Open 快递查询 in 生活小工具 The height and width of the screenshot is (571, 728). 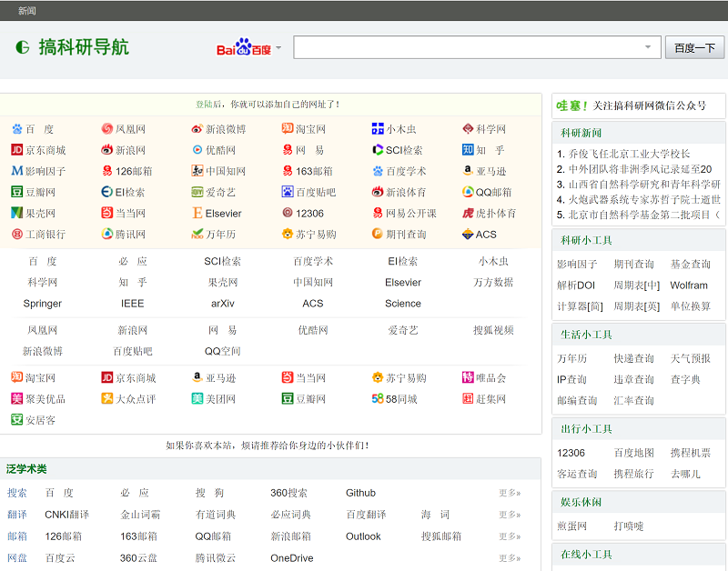(x=633, y=358)
